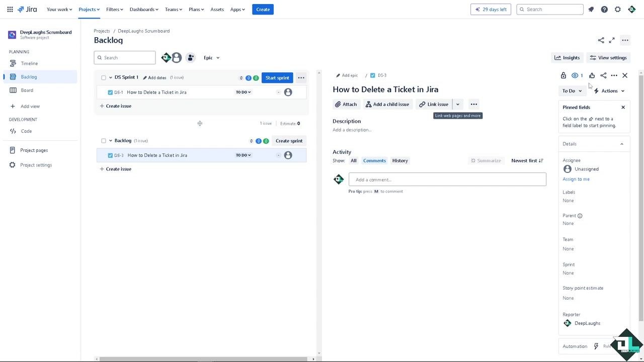The height and width of the screenshot is (362, 644).
Task: Click the share icon beside Backlog header
Action: click(x=601, y=40)
